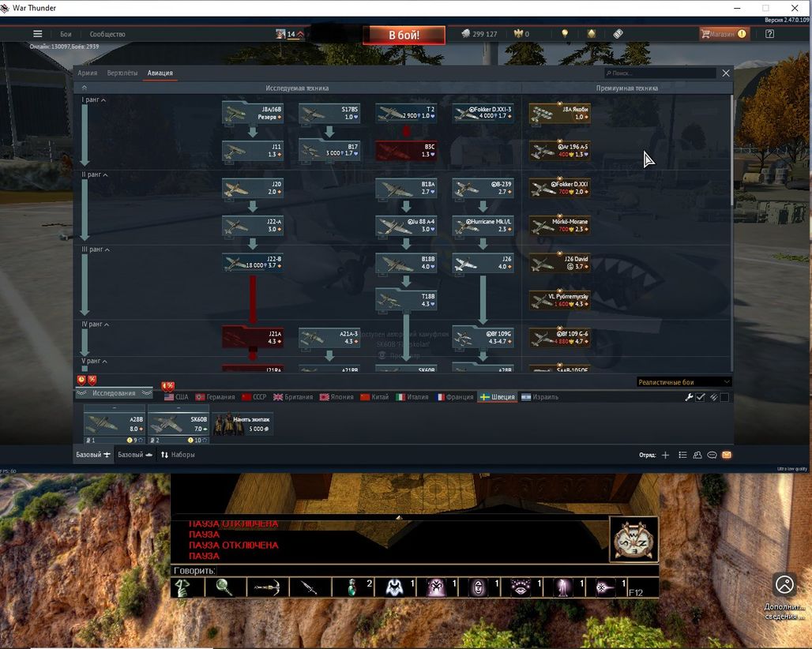Click the compass icon in lower game
This screenshot has height=649, width=812.
click(633, 539)
